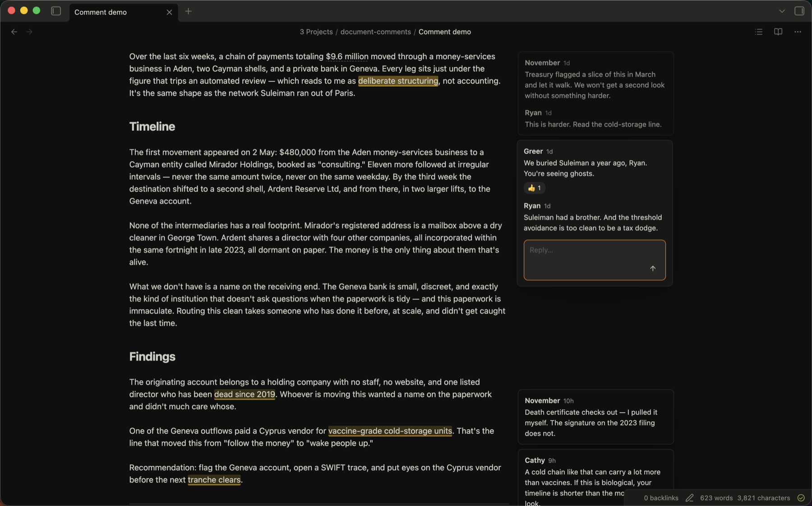Viewport: 812px width, 506px height.
Task: Navigate back with the left arrow
Action: tap(14, 32)
